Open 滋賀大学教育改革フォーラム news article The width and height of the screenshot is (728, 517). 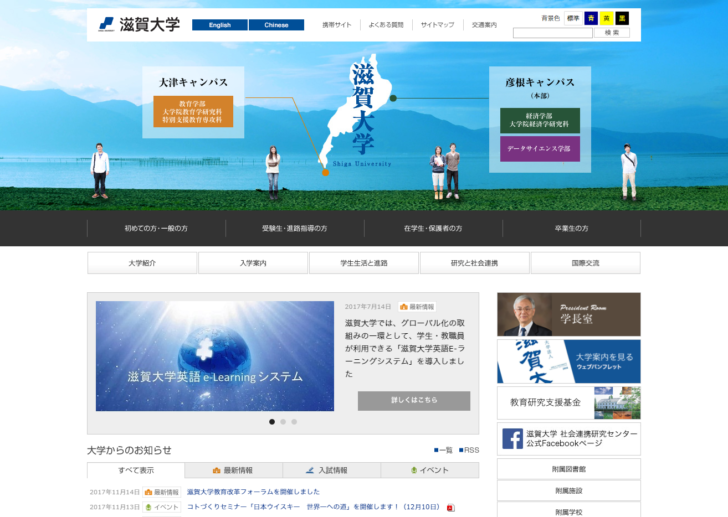point(254,492)
